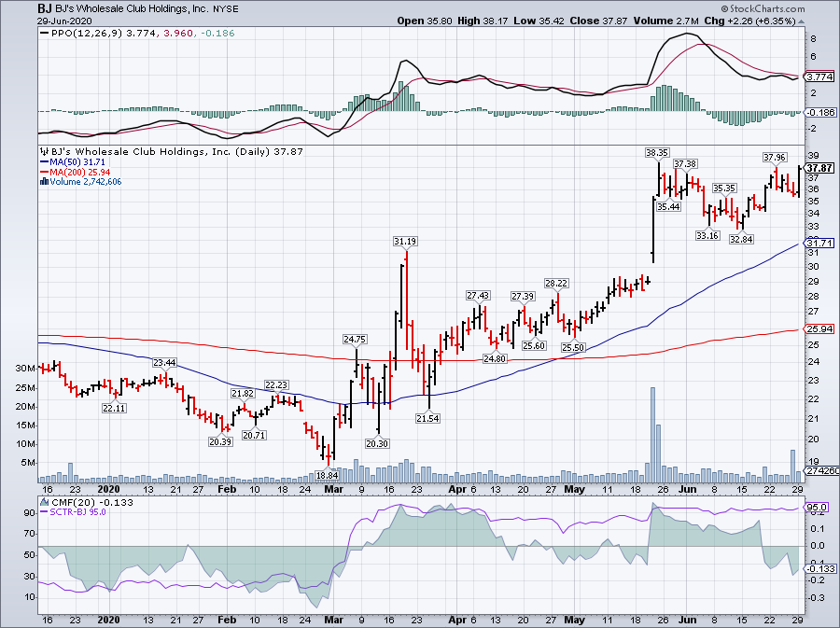Viewport: 840px width, 628px height.
Task: Click the black PPO line legend marker
Action: click(x=44, y=34)
